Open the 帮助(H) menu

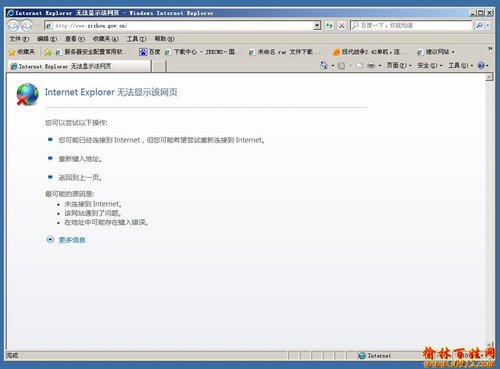(164, 39)
